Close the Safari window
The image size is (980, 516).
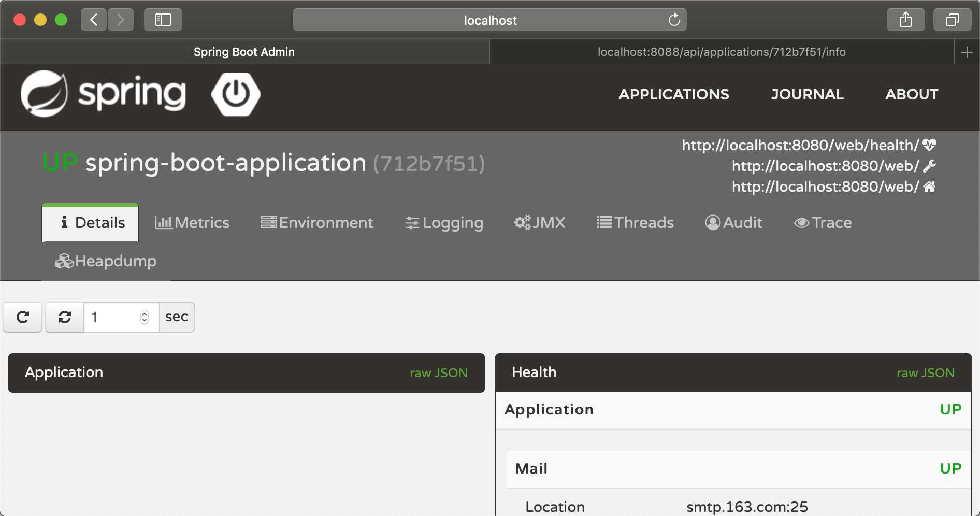tap(20, 20)
